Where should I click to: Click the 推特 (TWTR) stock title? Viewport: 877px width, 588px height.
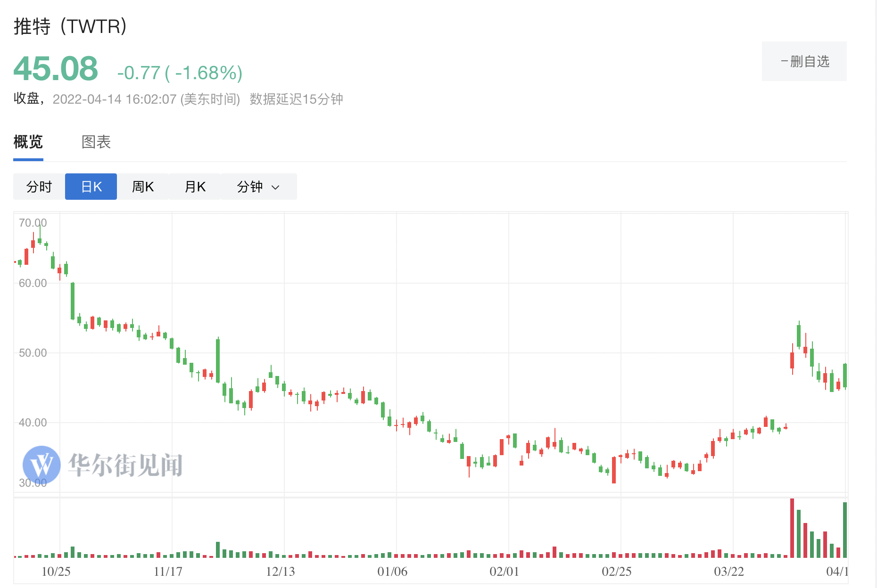70,26
